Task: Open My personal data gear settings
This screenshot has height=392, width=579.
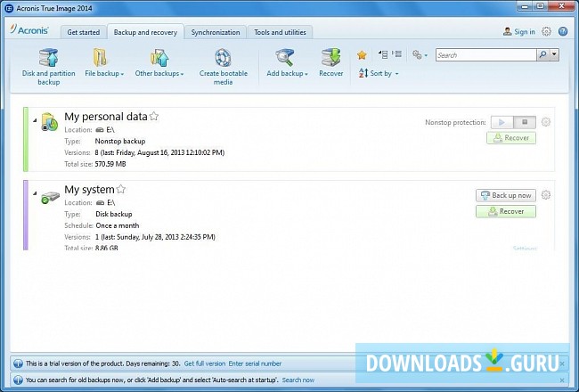Action: 546,122
